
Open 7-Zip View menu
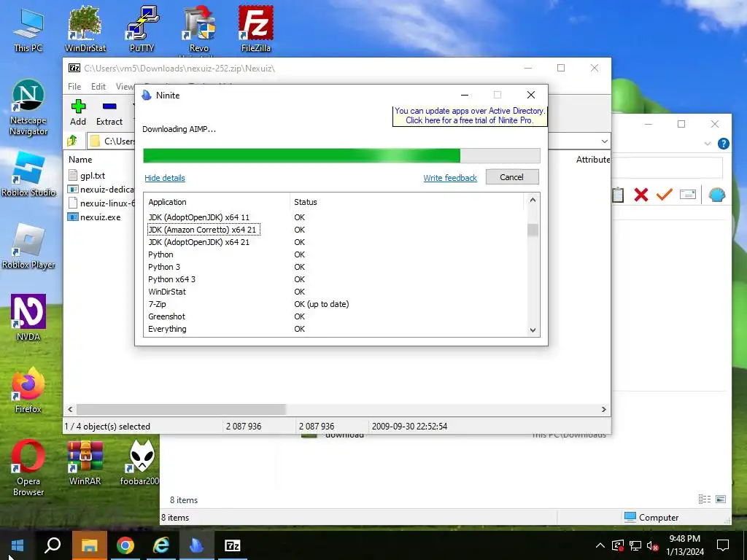[x=124, y=86]
